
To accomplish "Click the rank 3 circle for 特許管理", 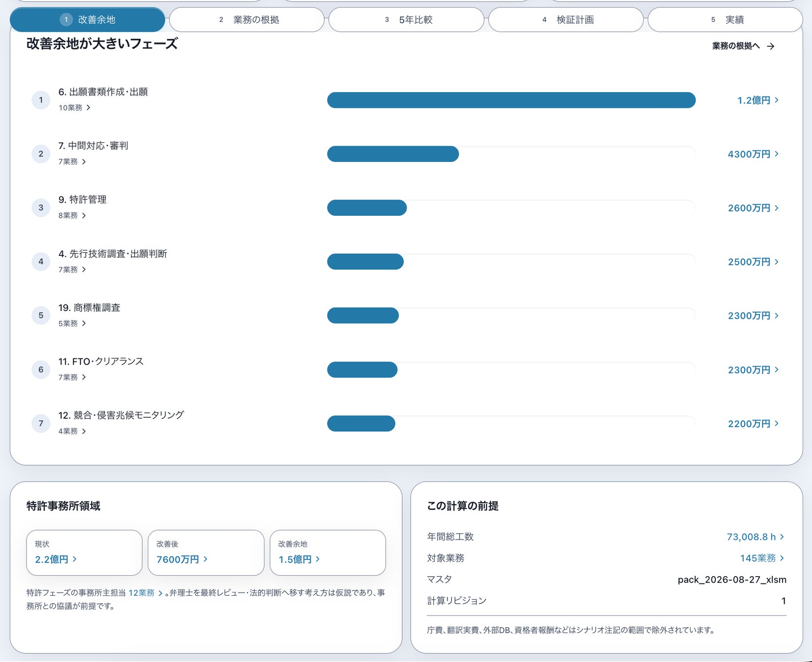I will click(x=41, y=208).
